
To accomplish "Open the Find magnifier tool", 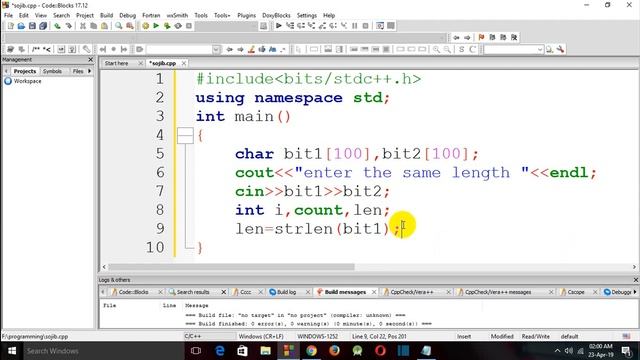I will coord(119,26).
